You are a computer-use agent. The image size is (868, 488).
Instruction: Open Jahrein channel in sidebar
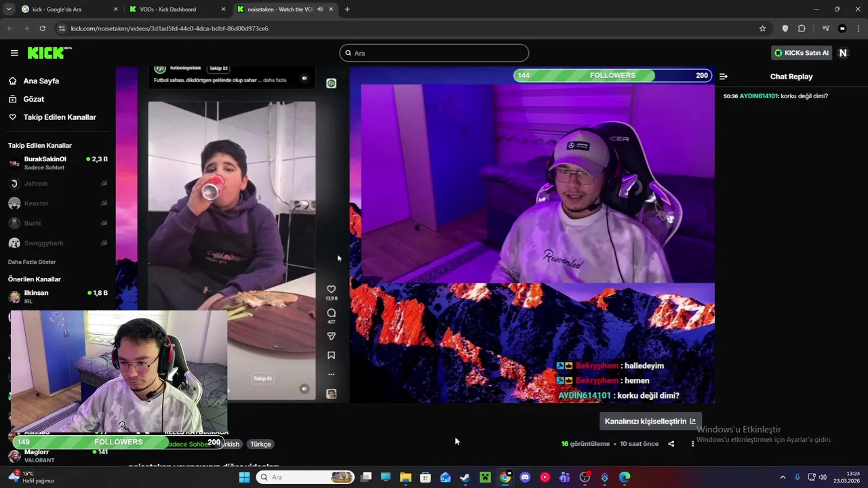click(x=58, y=184)
